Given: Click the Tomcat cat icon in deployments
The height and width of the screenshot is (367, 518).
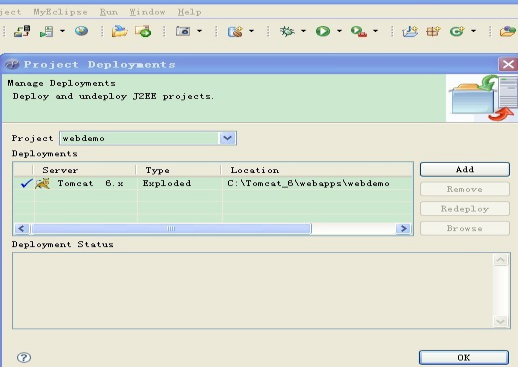Looking at the screenshot, I should [43, 183].
